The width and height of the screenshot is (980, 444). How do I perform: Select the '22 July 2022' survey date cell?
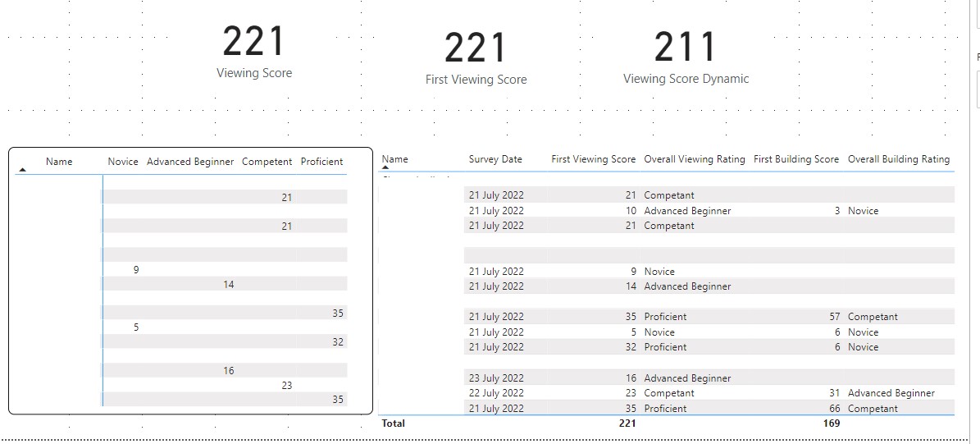coord(496,393)
